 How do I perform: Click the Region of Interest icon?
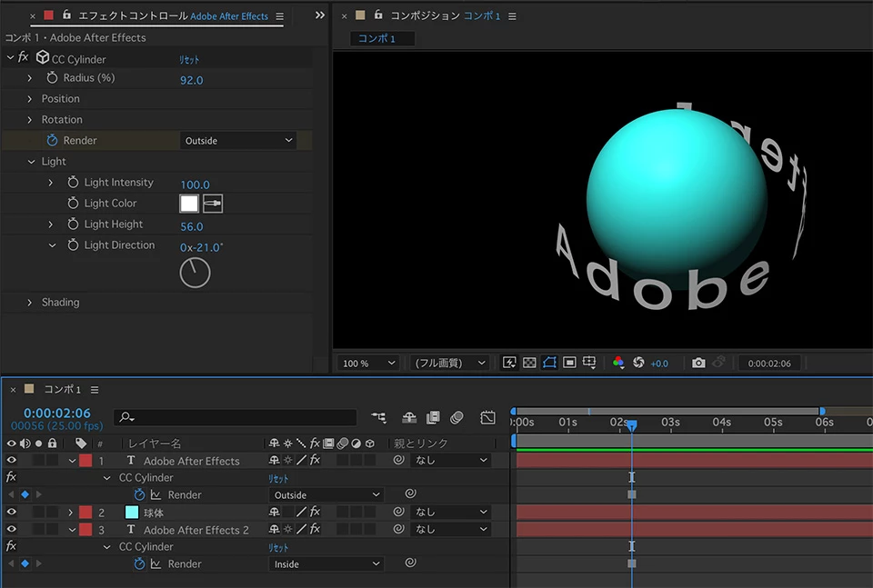(x=569, y=363)
